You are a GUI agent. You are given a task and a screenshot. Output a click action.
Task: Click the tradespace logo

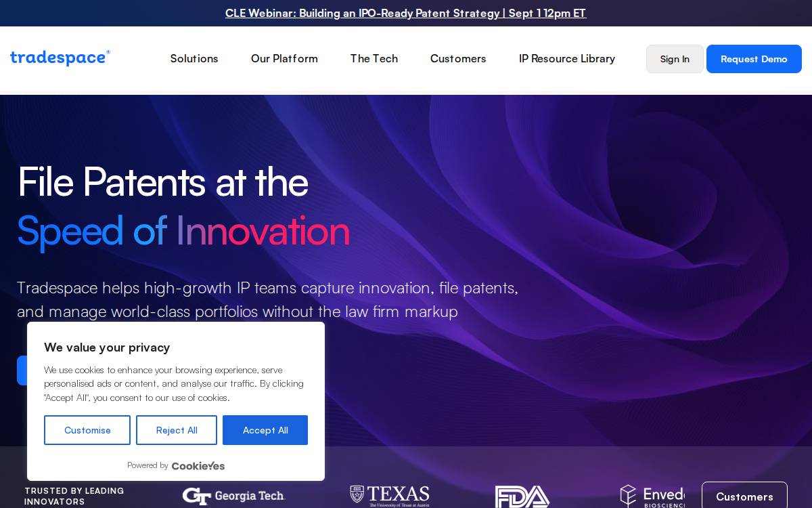tap(60, 58)
